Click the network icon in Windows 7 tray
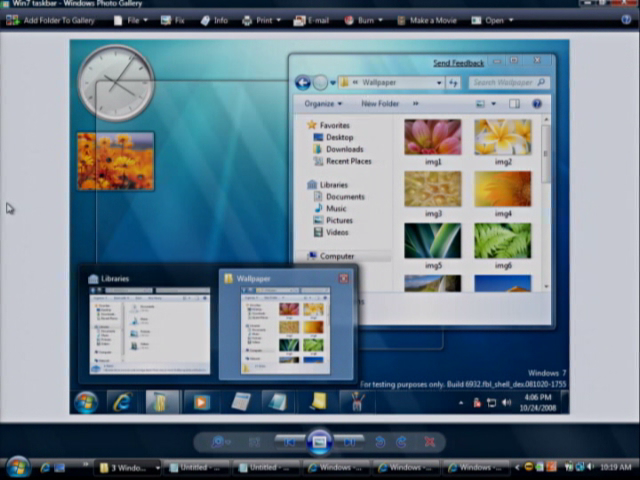Viewport: 640px width, 480px height. click(x=491, y=403)
